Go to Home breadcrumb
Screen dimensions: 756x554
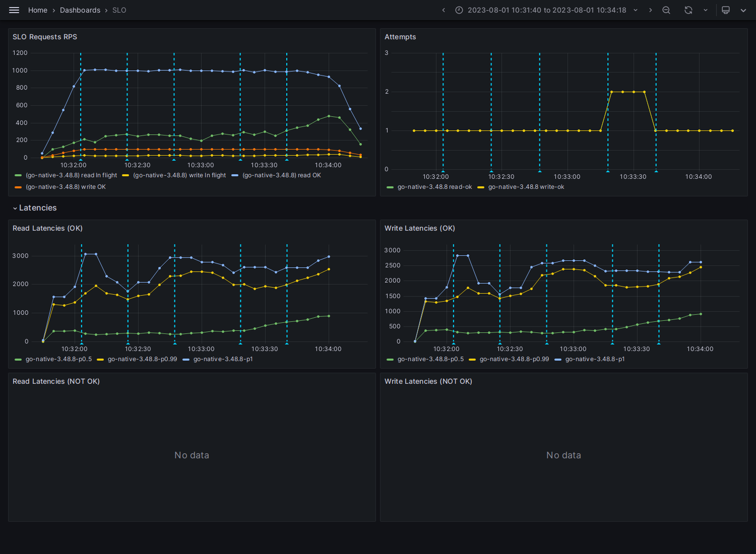(x=38, y=10)
